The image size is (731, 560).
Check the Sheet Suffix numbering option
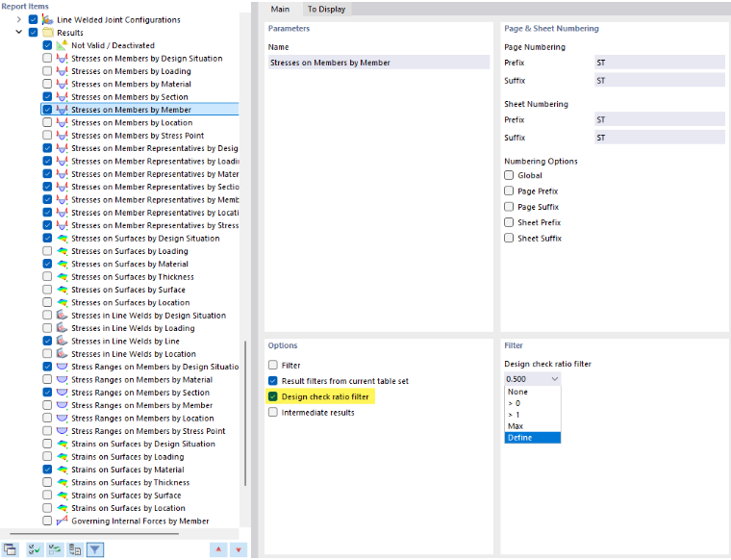(509, 239)
